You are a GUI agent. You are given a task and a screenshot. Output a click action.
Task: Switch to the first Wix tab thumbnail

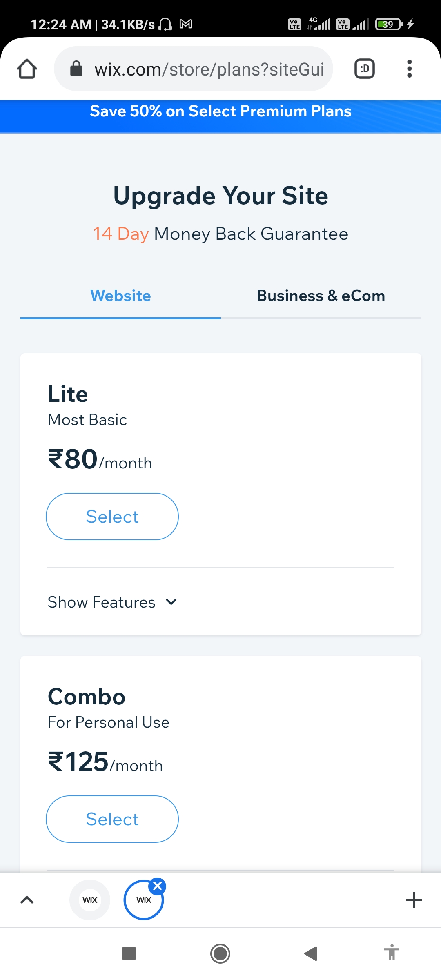(x=90, y=900)
